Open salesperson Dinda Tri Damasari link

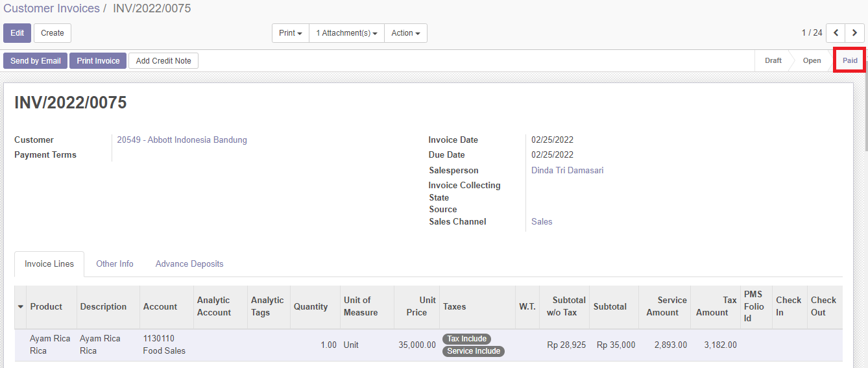coord(567,170)
